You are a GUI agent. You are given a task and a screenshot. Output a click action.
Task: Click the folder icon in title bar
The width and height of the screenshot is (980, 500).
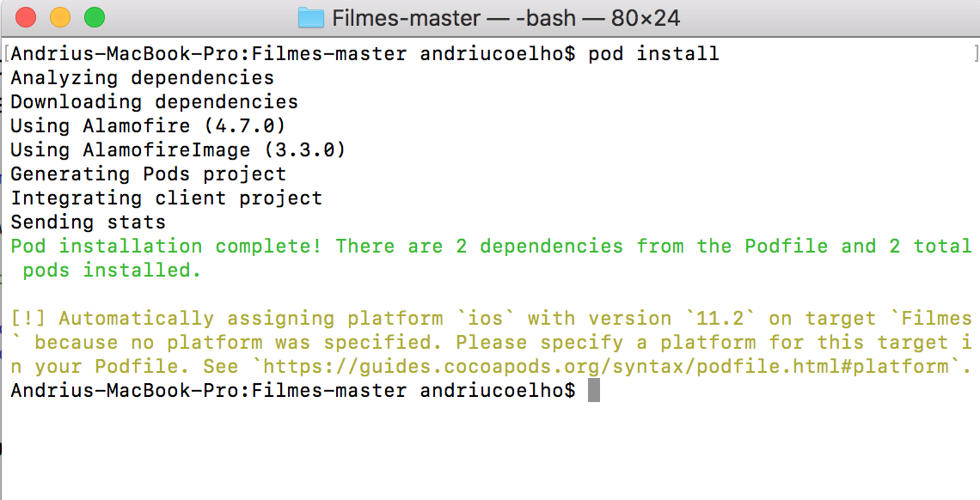(x=310, y=17)
